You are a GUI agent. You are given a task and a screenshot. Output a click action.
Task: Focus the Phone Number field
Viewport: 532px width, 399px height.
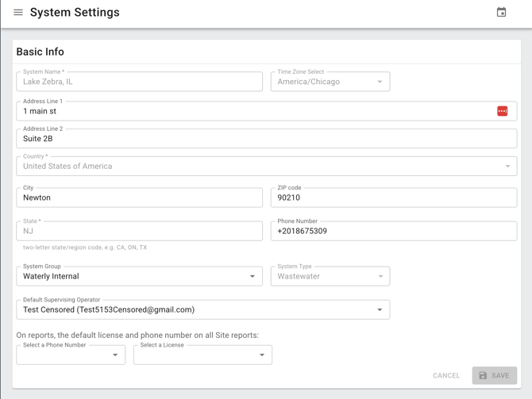point(393,232)
